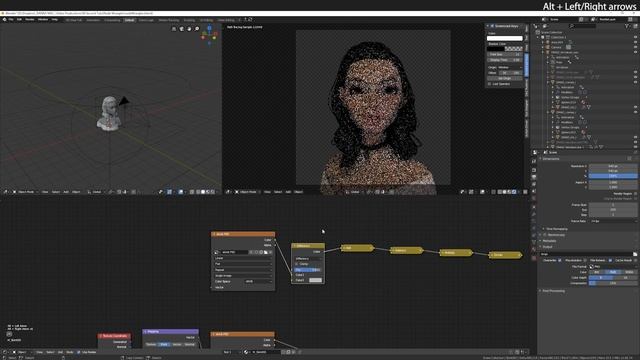640x360 pixels.
Task: Open folder icon in Image Texture node
Action: coord(266,252)
